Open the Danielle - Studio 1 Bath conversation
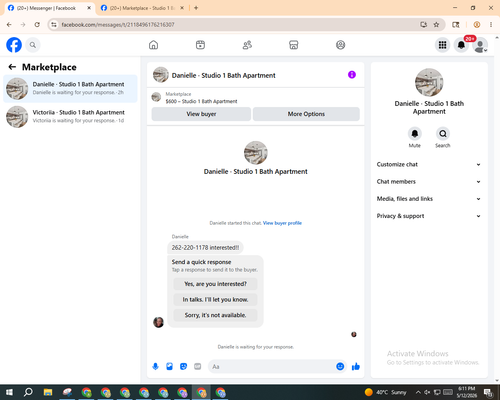 [x=70, y=89]
